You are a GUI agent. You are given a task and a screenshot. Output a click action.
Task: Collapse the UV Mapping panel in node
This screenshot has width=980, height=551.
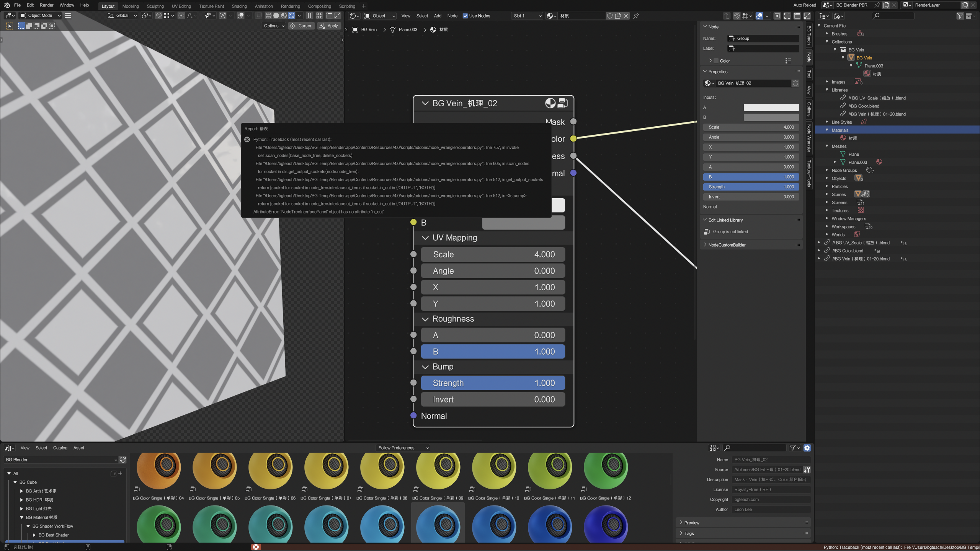click(x=425, y=238)
